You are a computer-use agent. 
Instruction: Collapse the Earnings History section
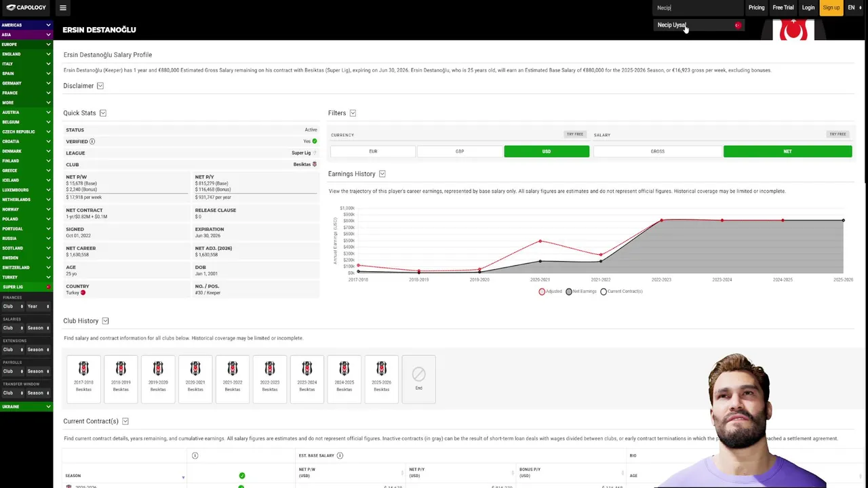point(382,174)
